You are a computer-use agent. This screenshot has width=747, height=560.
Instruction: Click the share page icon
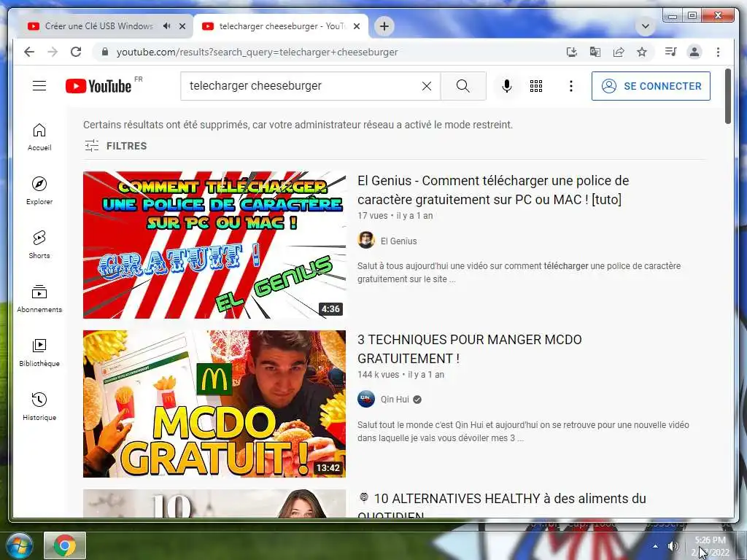click(619, 52)
